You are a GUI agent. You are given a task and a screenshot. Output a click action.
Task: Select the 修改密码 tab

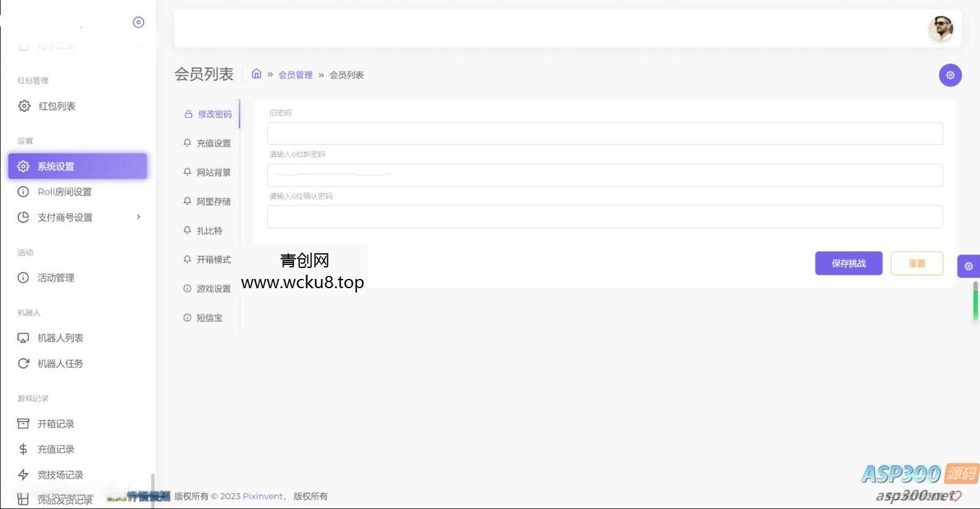pos(208,114)
